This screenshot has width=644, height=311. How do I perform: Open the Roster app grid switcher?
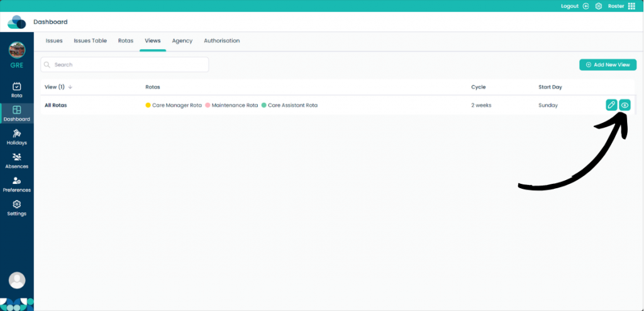pos(631,6)
